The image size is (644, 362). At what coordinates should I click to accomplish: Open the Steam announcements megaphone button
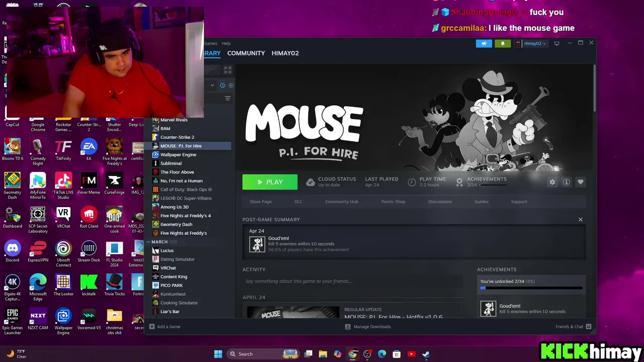pos(484,43)
